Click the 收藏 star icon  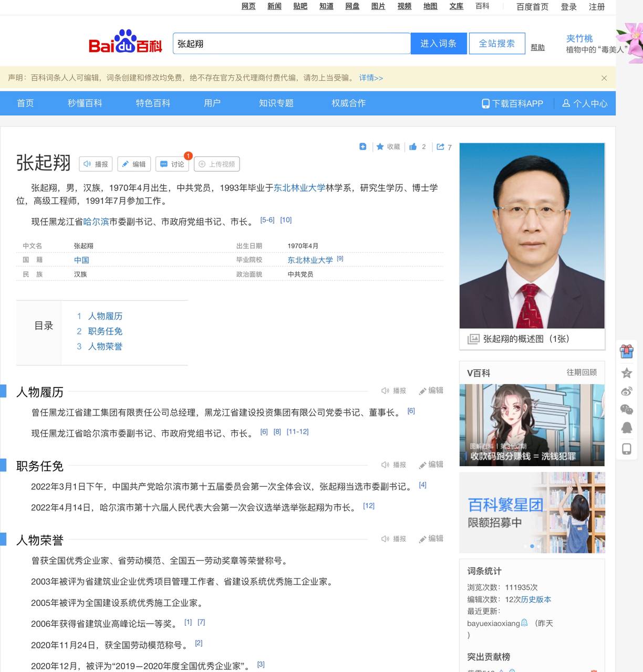(x=380, y=146)
